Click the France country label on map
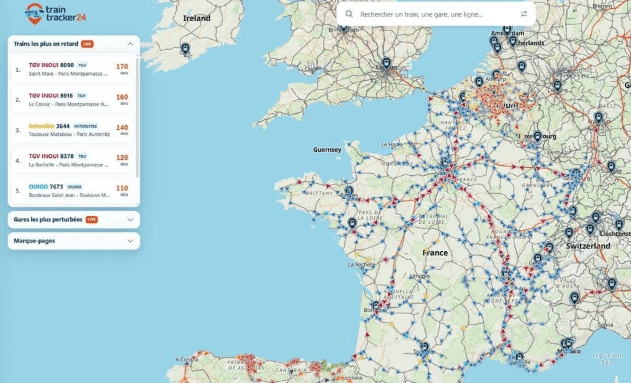 coord(435,253)
